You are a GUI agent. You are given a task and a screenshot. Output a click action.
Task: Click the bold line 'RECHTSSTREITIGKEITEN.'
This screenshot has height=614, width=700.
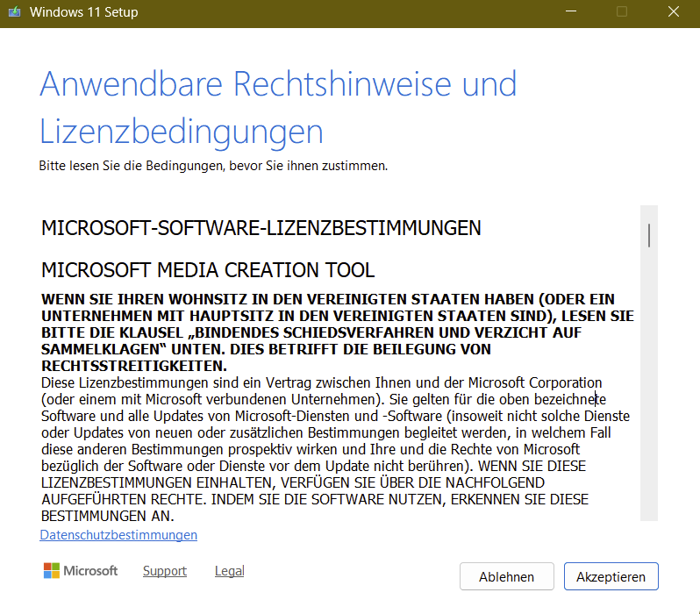134,366
